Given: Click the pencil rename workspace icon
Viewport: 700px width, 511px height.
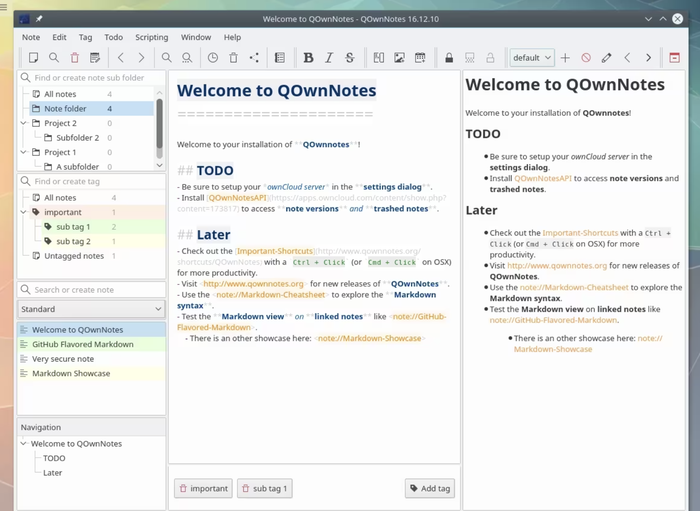Looking at the screenshot, I should click(x=606, y=58).
